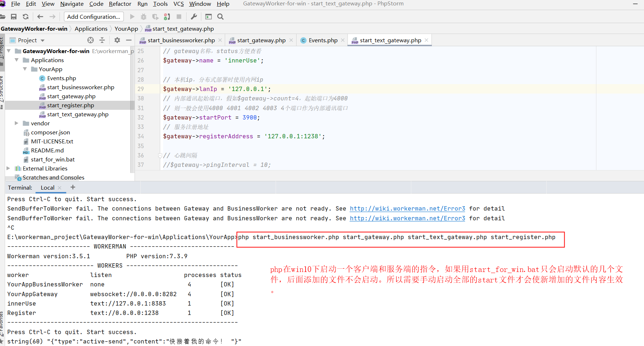This screenshot has height=346, width=644.
Task: Open the Navigate menu
Action: 72,4
